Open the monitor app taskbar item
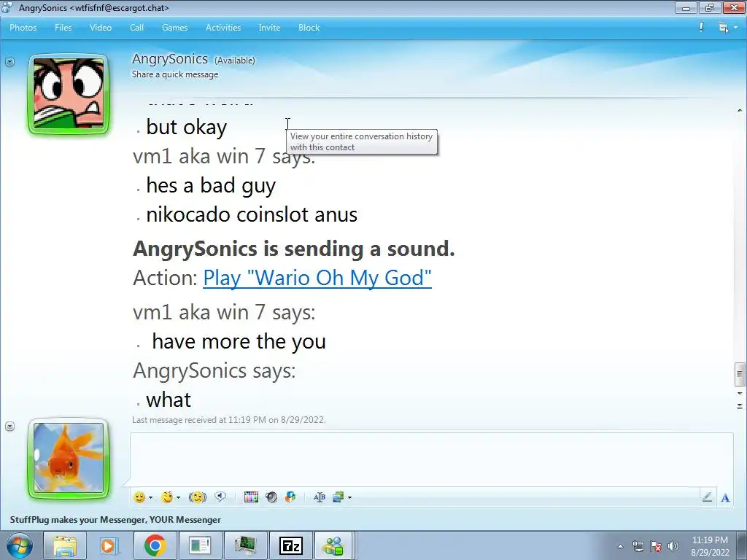The height and width of the screenshot is (560, 747). coord(245,545)
